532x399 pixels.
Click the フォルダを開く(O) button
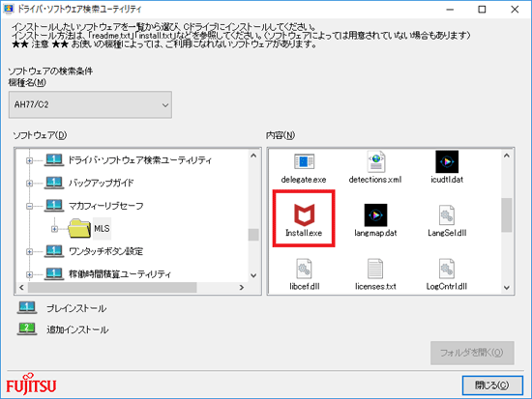[472, 353]
